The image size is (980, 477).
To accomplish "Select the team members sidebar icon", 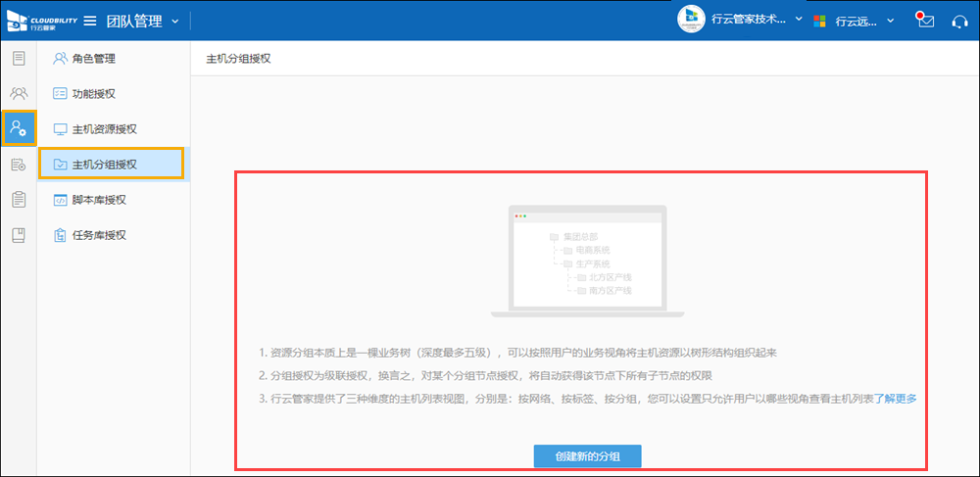I will click(x=19, y=94).
